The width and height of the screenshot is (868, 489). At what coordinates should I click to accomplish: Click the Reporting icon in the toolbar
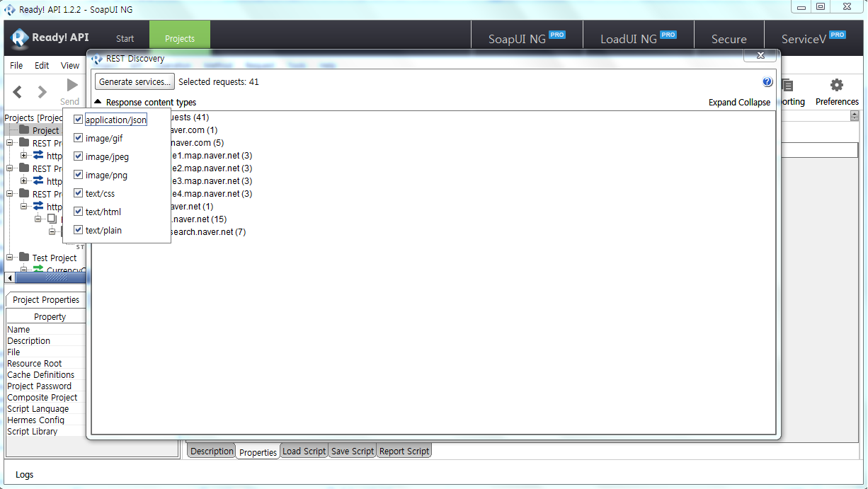[787, 86]
